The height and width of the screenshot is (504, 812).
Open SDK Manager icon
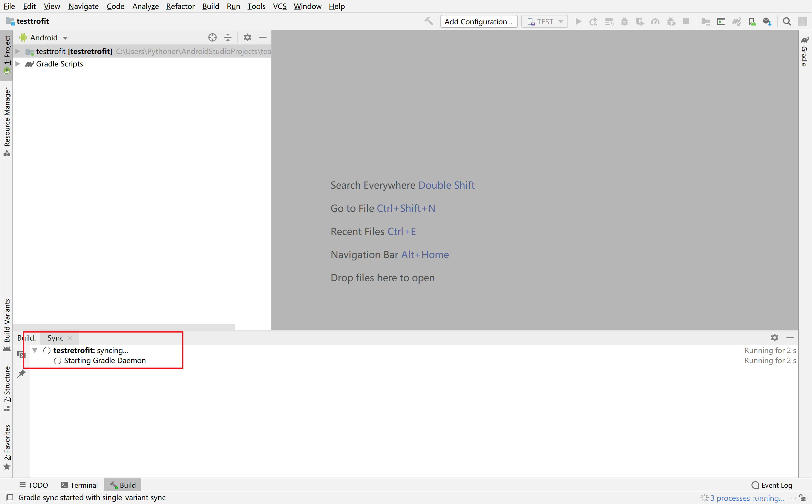tap(767, 22)
